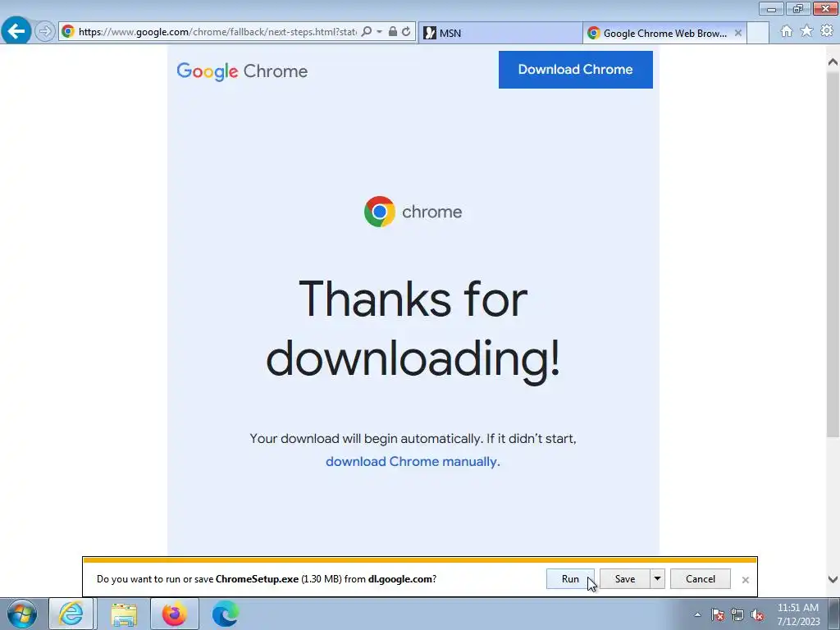Dismiss the download notification bar
The image size is (840, 630).
[745, 580]
